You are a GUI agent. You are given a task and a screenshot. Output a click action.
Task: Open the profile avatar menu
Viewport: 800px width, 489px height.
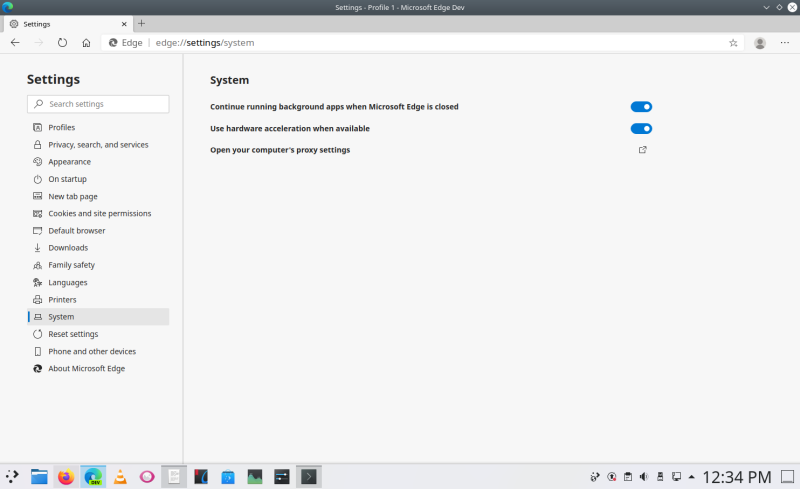click(760, 43)
